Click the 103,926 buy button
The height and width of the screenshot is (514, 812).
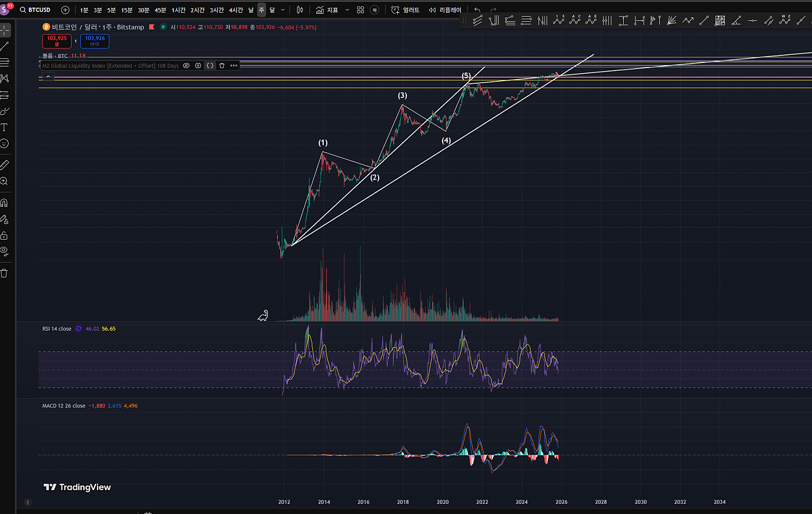click(x=95, y=41)
